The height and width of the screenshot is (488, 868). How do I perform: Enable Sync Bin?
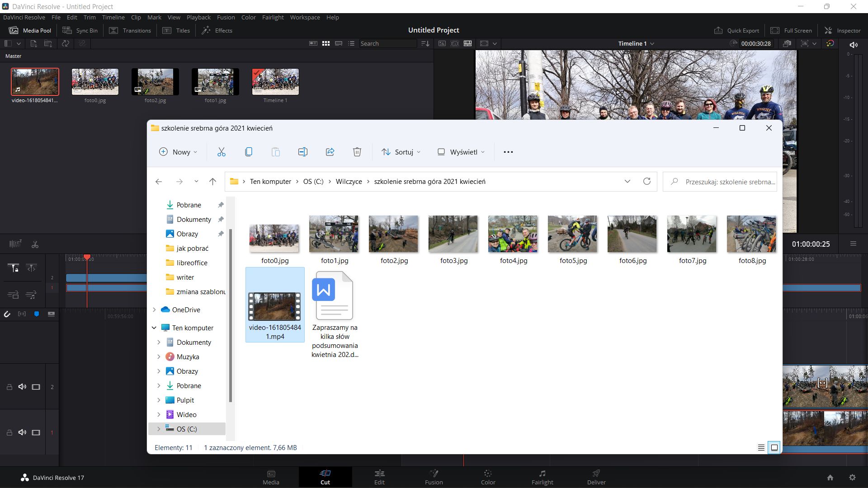80,30
